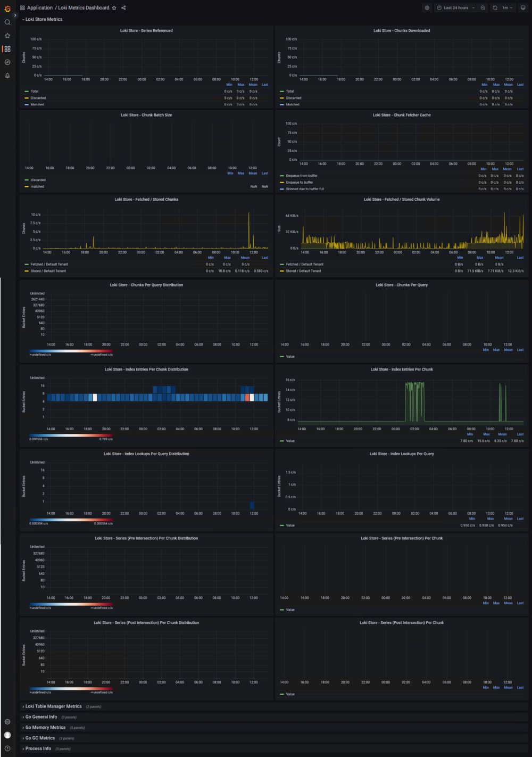
Task: Sort Chunks Downloaded legend by Mean column
Action: [509, 85]
